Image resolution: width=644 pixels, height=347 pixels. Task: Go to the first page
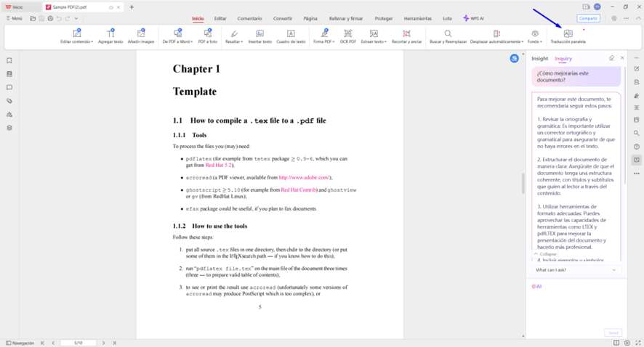42,343
